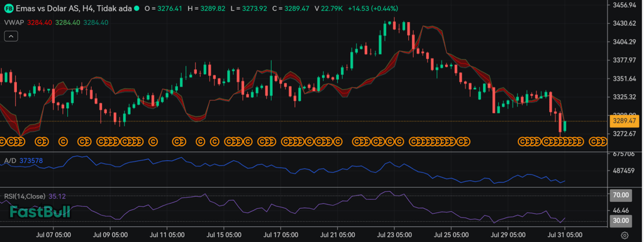Screen dimensions: 644x242
Task: Collapse the indicator legend with the chevron button
Action: 11,36
